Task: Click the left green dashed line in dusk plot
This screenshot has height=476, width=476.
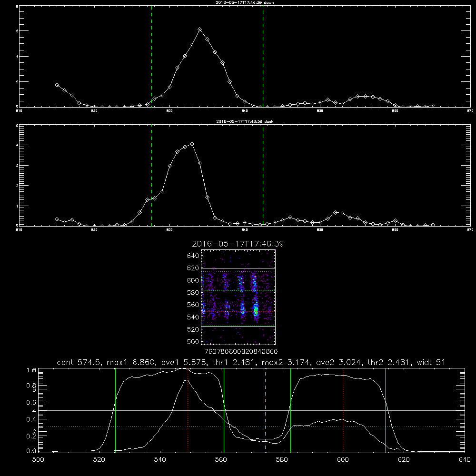Action: [151, 176]
